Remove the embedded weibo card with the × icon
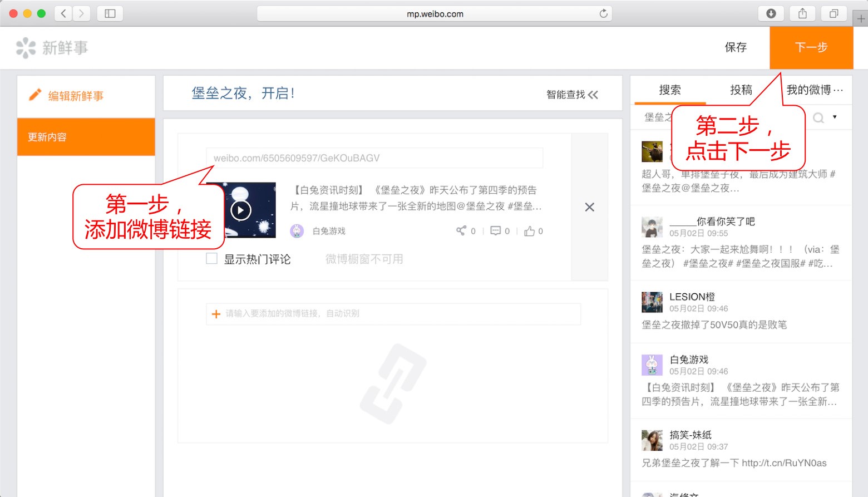868x497 pixels. click(x=589, y=206)
